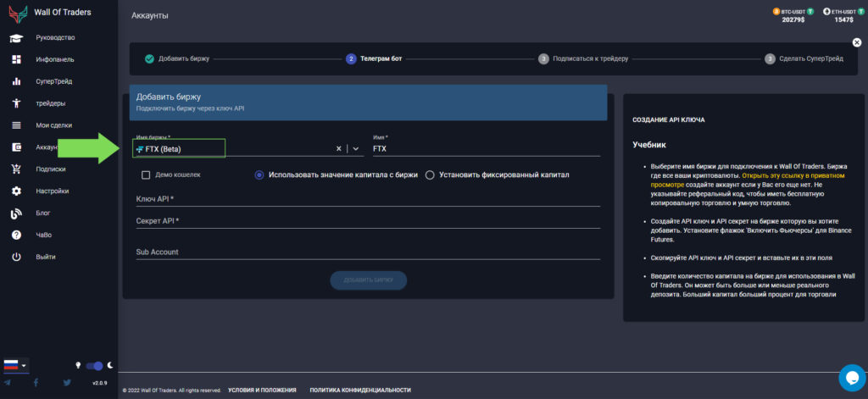Viewport: 868px width, 399px height.
Task: Click the Выйти power icon
Action: (x=16, y=257)
